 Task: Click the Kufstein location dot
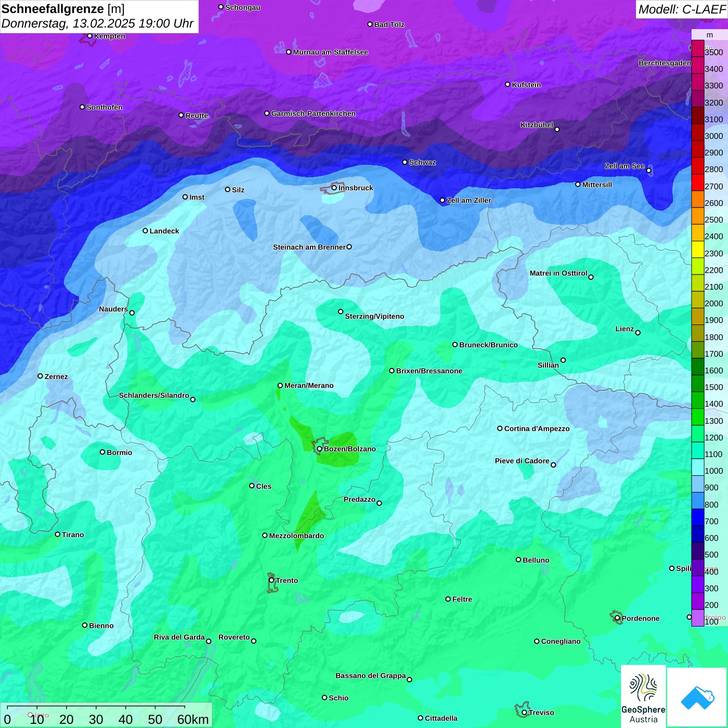click(508, 84)
